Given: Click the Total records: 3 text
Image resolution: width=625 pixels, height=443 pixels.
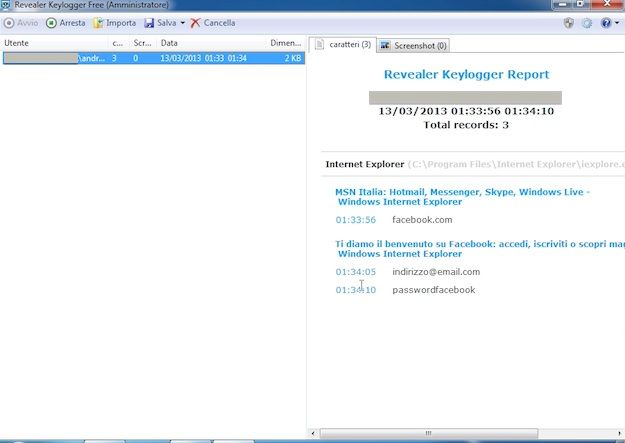Looking at the screenshot, I should (466, 125).
